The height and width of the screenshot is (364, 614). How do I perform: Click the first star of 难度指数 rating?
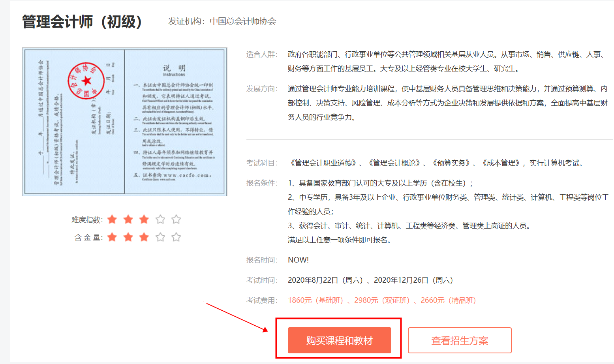click(112, 220)
